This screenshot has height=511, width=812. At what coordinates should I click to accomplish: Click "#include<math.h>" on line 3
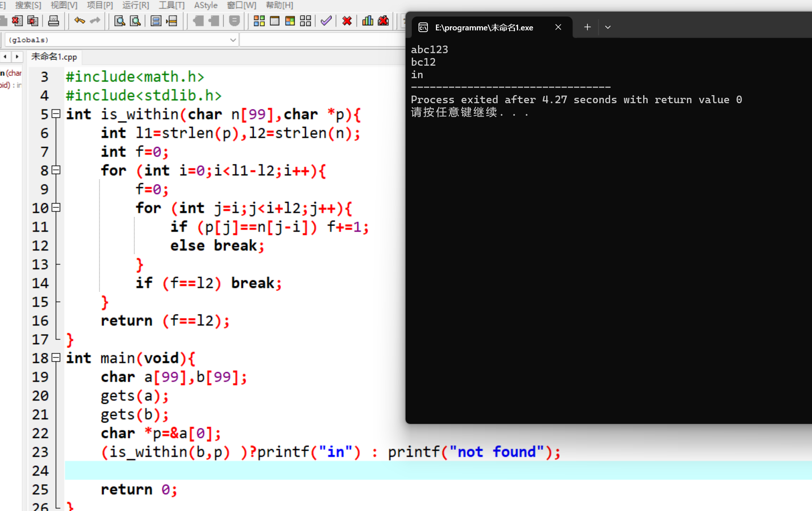[x=135, y=76]
